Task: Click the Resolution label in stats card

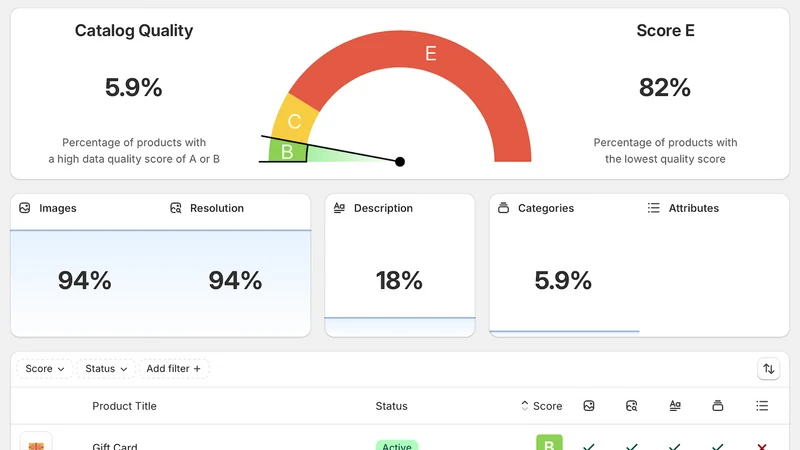Action: (217, 208)
